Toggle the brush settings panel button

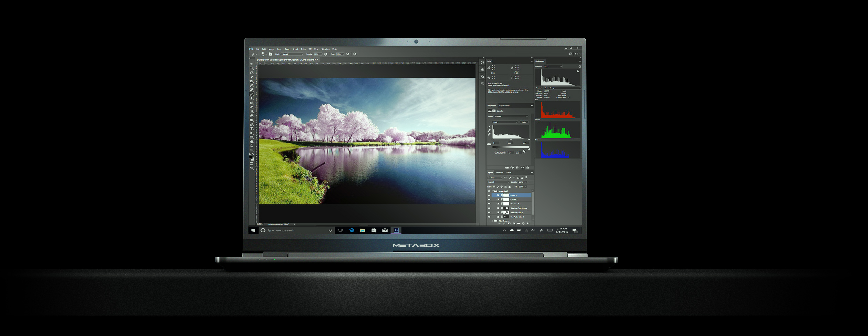coord(271,54)
